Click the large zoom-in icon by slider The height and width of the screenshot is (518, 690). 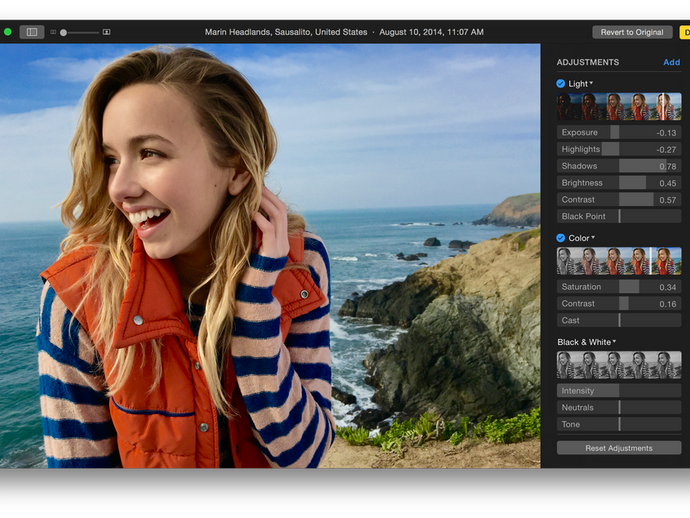[x=107, y=32]
